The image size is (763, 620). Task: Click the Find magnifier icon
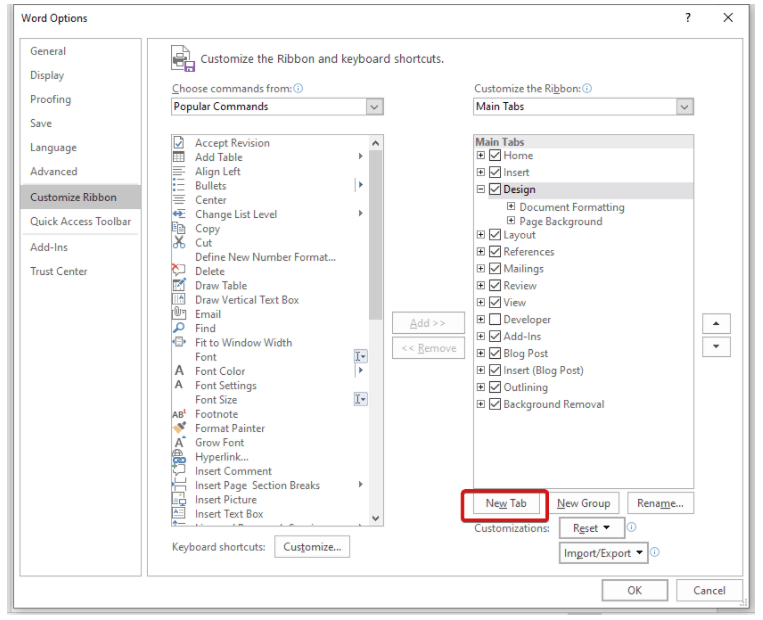coord(179,328)
